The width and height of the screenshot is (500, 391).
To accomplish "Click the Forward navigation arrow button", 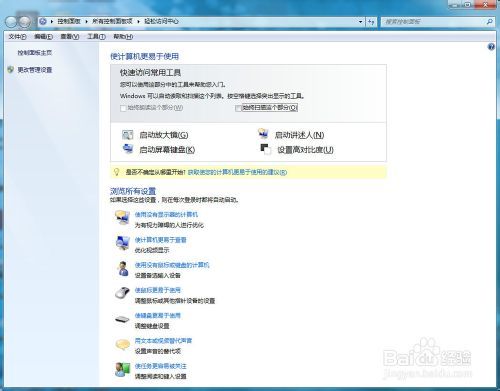I will [25, 22].
